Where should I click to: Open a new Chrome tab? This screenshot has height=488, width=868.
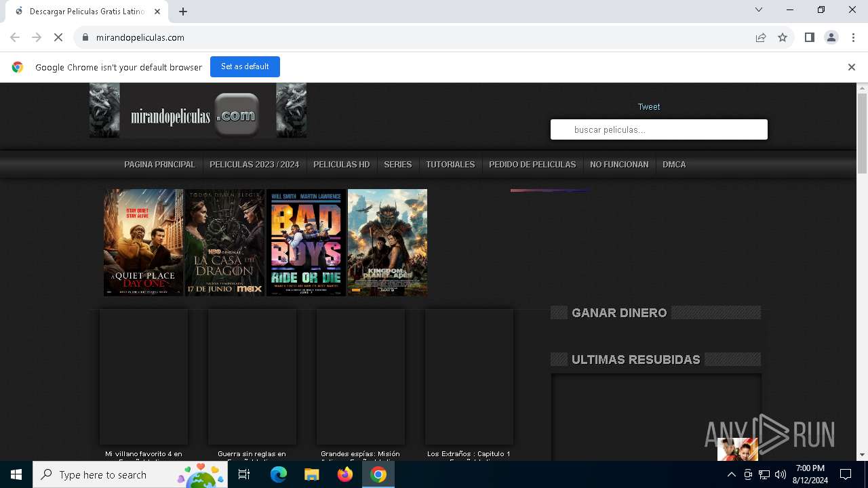[183, 12]
